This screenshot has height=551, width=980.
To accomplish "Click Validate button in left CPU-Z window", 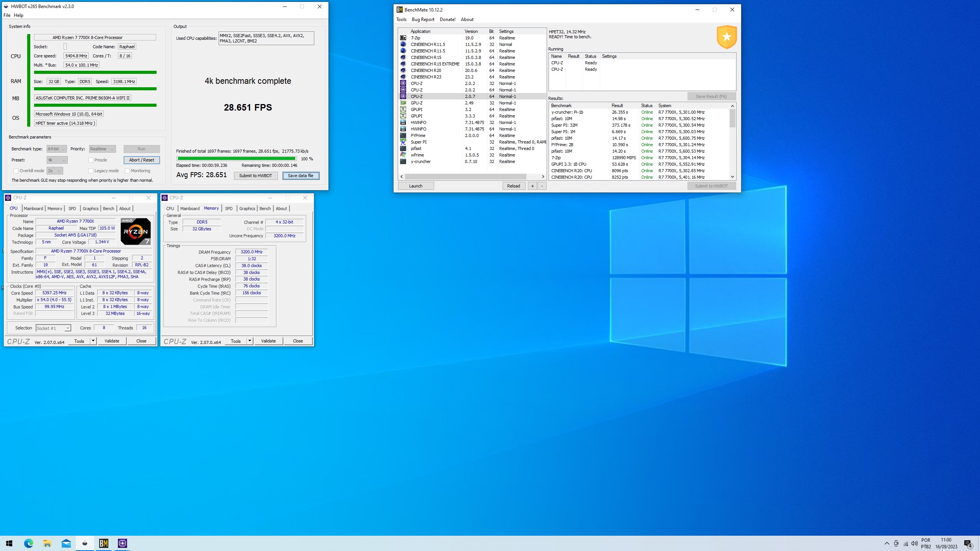I will 112,341.
